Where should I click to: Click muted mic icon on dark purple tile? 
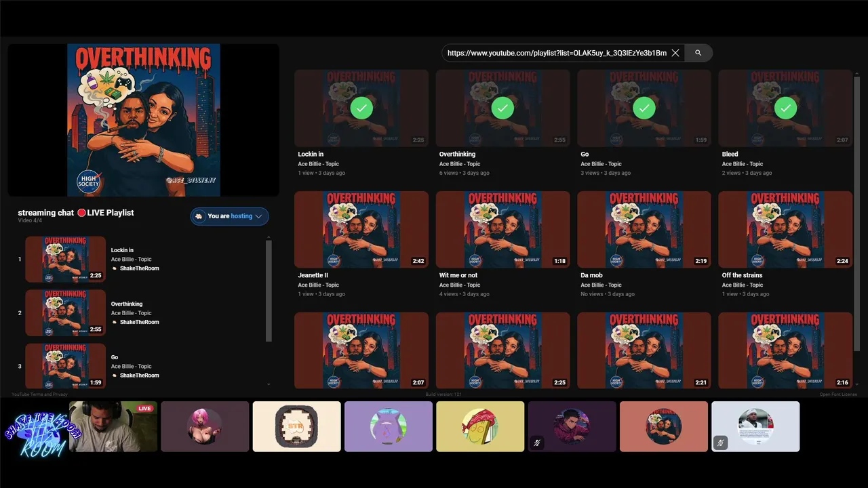(x=537, y=443)
